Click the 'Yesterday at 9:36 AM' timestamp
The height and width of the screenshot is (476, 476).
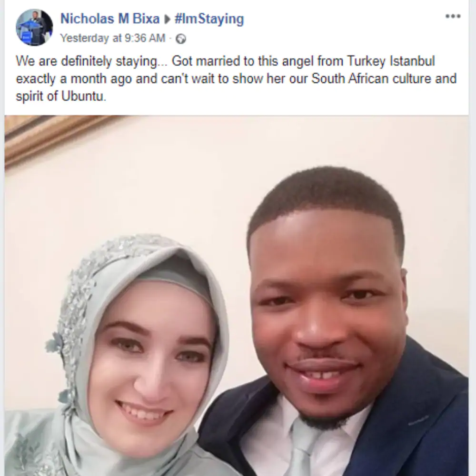tap(113, 38)
